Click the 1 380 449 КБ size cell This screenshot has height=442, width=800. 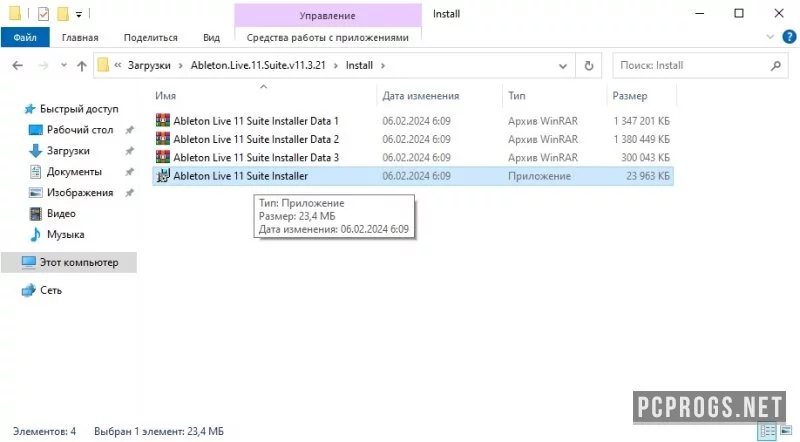(641, 139)
